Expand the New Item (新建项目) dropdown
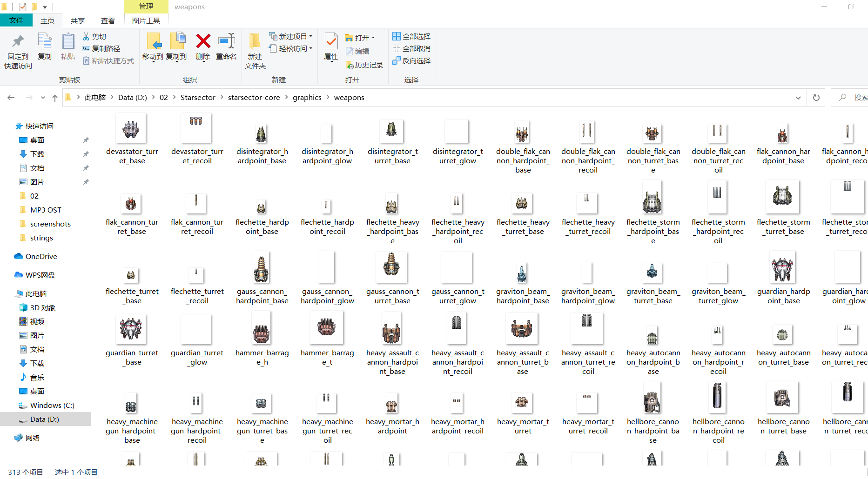This screenshot has width=868, height=479. click(310, 36)
